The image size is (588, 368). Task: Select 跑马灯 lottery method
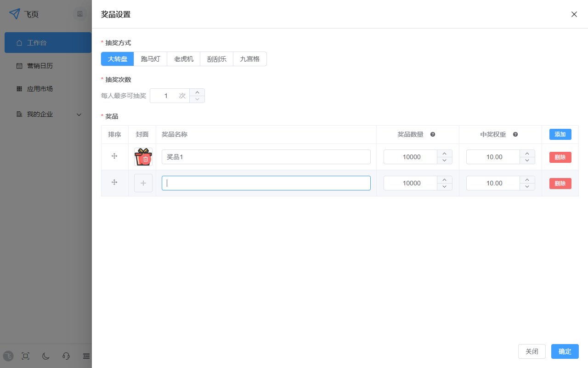150,59
